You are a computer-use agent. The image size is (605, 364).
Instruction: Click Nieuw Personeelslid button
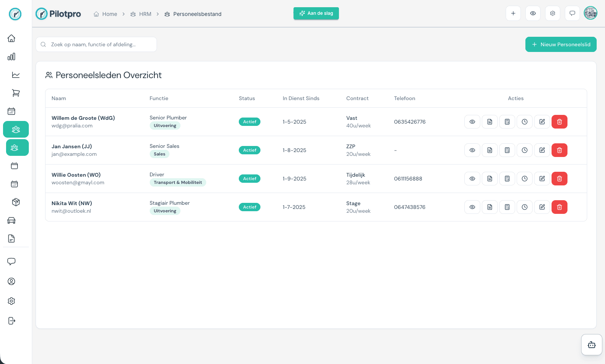(561, 44)
